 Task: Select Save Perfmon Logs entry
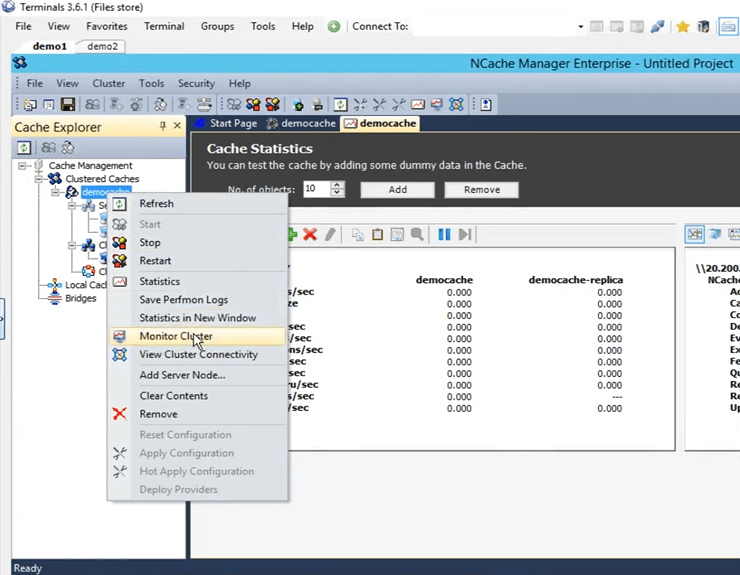click(x=197, y=300)
